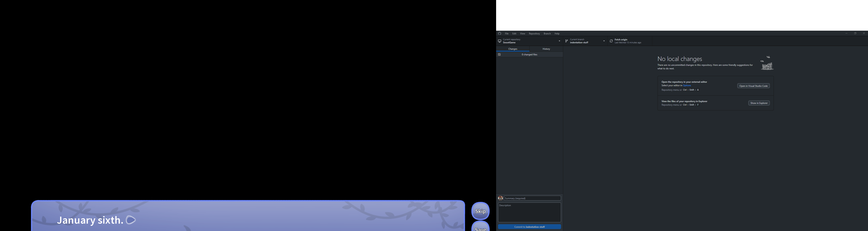The height and width of the screenshot is (231, 868).
Task: Click the Options link for editor selection
Action: tap(687, 86)
